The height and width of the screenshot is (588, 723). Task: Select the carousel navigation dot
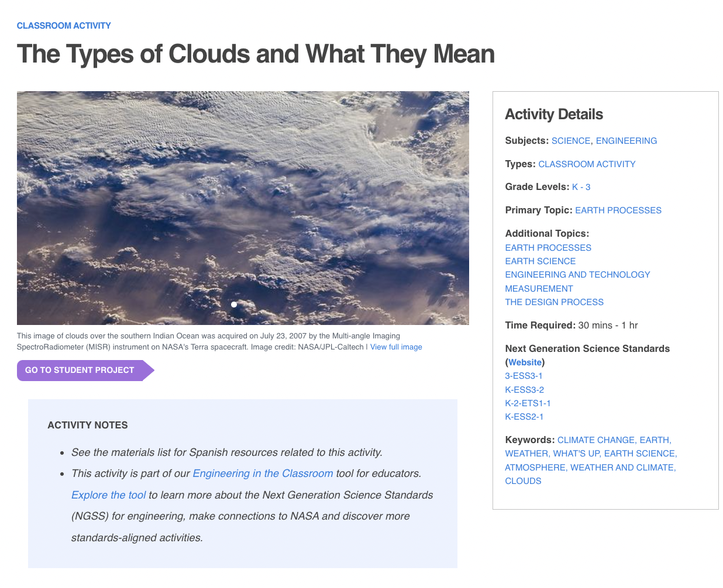tap(234, 304)
